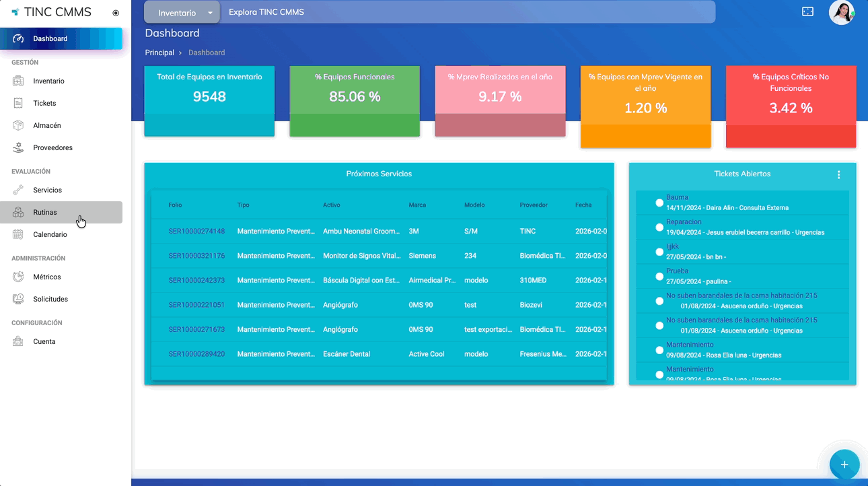Click the Inventario sidebar icon

[19, 81]
